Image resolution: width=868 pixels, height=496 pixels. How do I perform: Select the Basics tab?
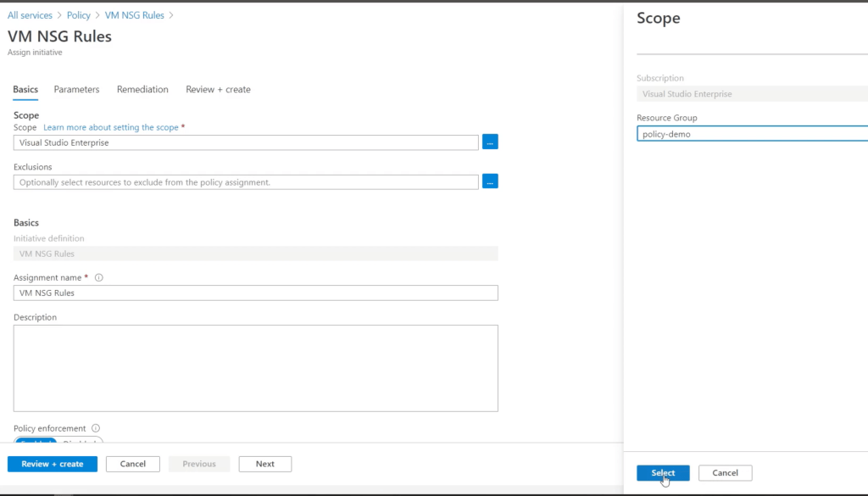coord(25,90)
